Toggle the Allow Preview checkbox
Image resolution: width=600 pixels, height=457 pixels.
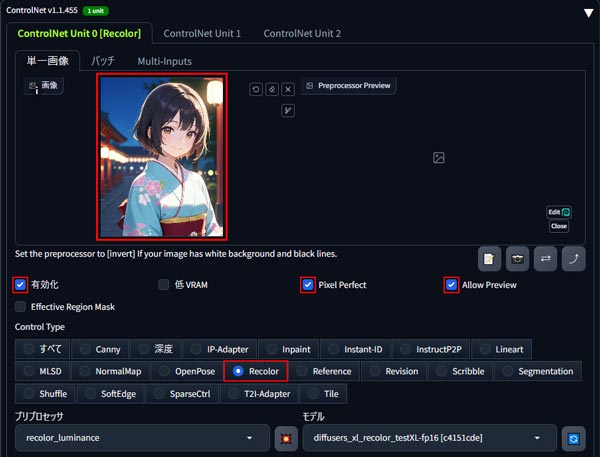point(451,285)
